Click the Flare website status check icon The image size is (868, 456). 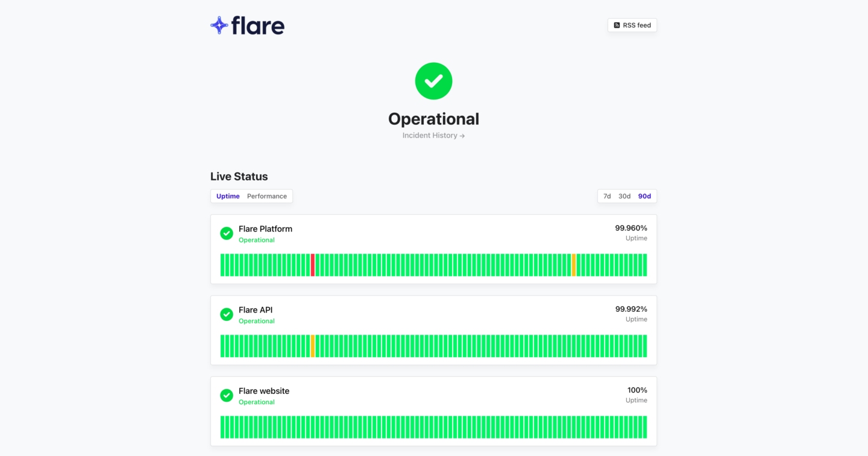227,395
